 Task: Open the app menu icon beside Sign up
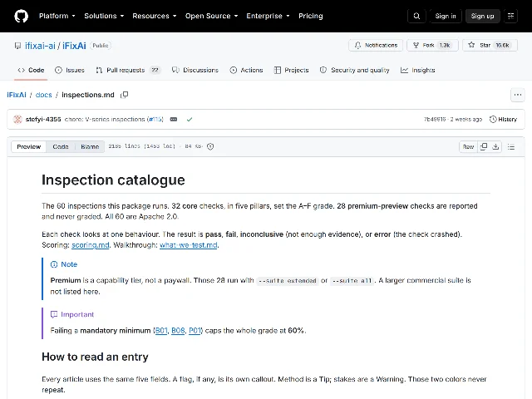tap(510, 16)
